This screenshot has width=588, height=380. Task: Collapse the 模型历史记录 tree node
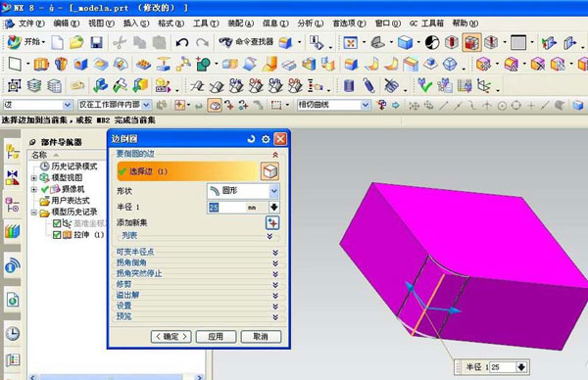34,213
